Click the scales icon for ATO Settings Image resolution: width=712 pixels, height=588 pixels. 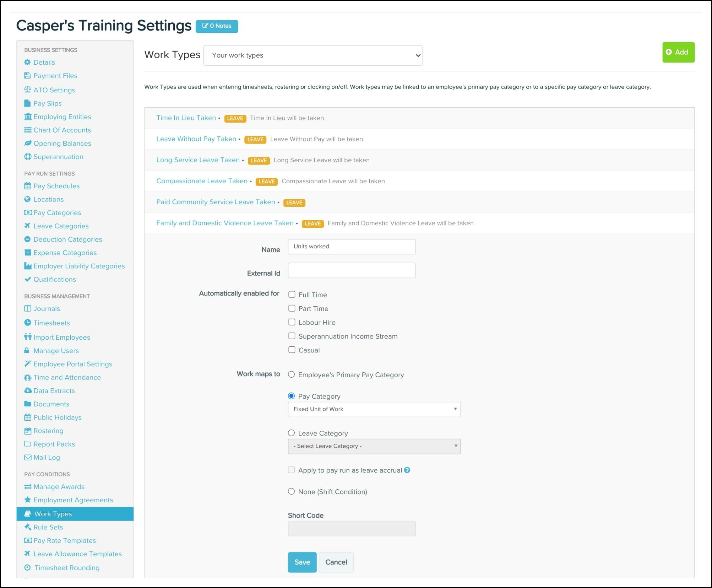point(27,90)
